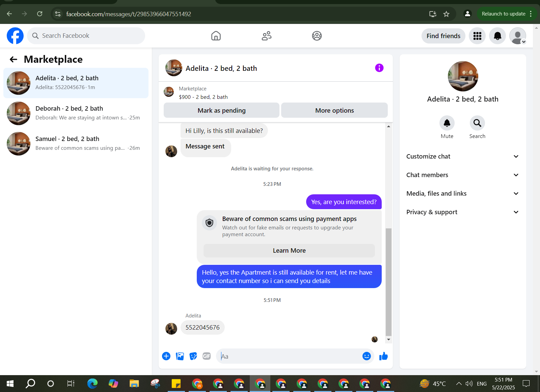Open the $900 - 2 bed, 2 bath listing
540x392 pixels.
point(203,97)
